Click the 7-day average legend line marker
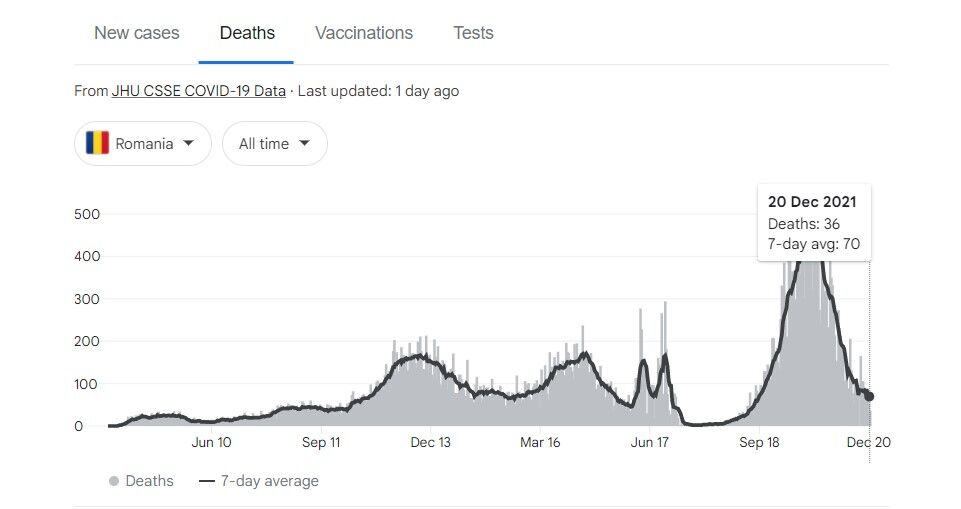The width and height of the screenshot is (961, 509). coord(207,481)
